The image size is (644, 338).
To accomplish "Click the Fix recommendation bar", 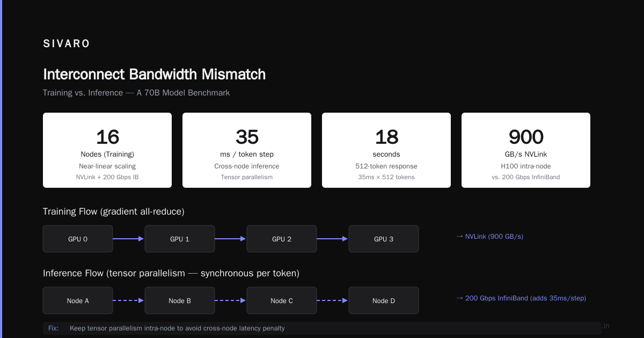I will click(322, 328).
